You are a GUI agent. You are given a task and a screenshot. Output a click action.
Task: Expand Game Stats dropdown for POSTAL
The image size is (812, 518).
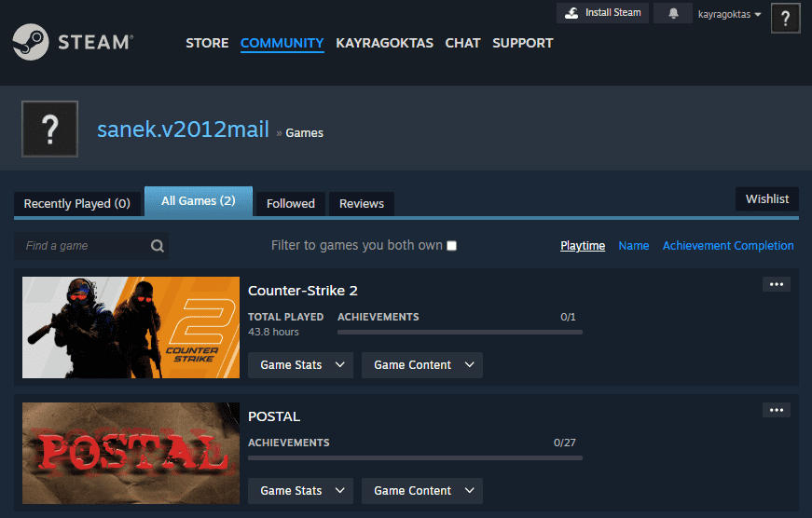click(300, 491)
